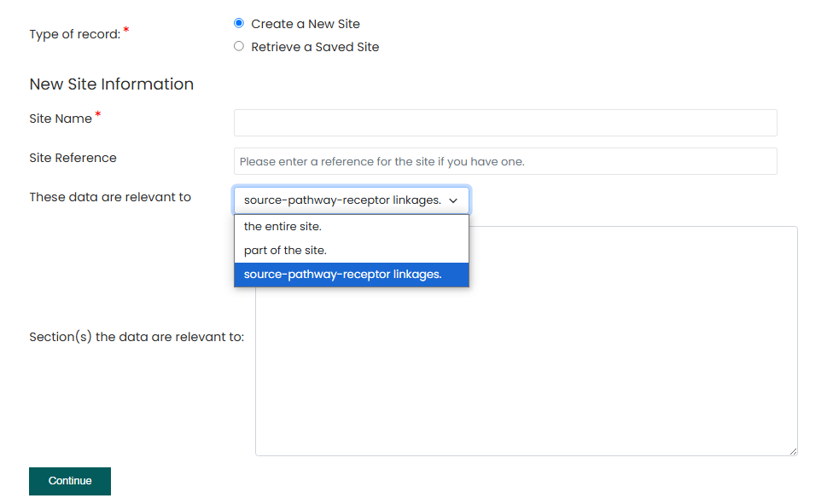Click the 'New Site Information' heading
The width and height of the screenshot is (833, 504).
point(111,84)
